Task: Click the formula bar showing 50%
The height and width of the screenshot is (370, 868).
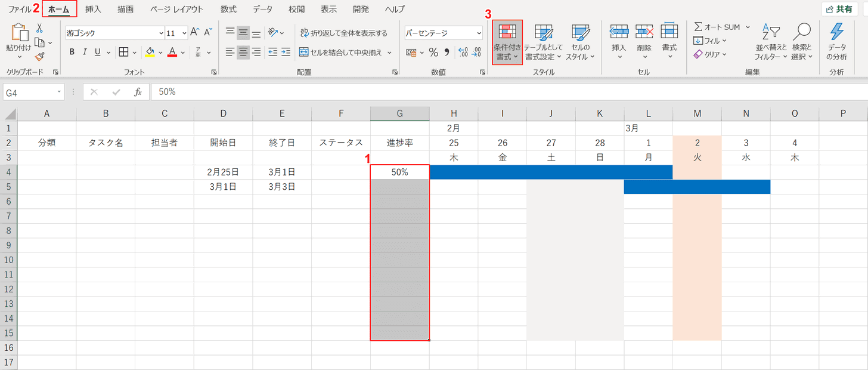Action: point(509,92)
